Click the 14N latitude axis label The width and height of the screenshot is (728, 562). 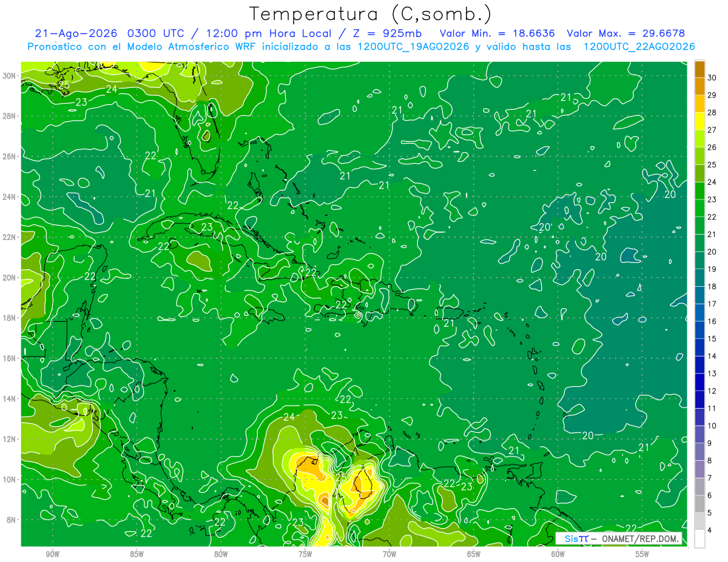pyautogui.click(x=10, y=399)
